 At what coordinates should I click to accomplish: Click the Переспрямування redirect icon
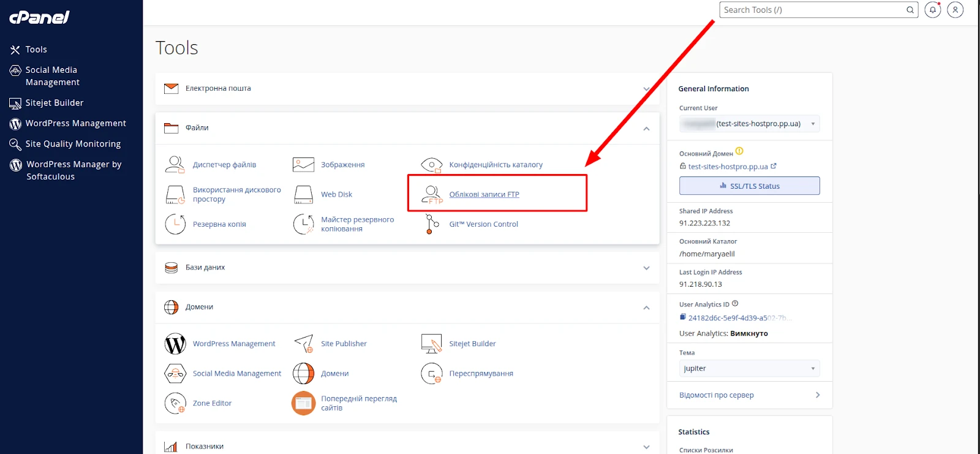coord(432,373)
